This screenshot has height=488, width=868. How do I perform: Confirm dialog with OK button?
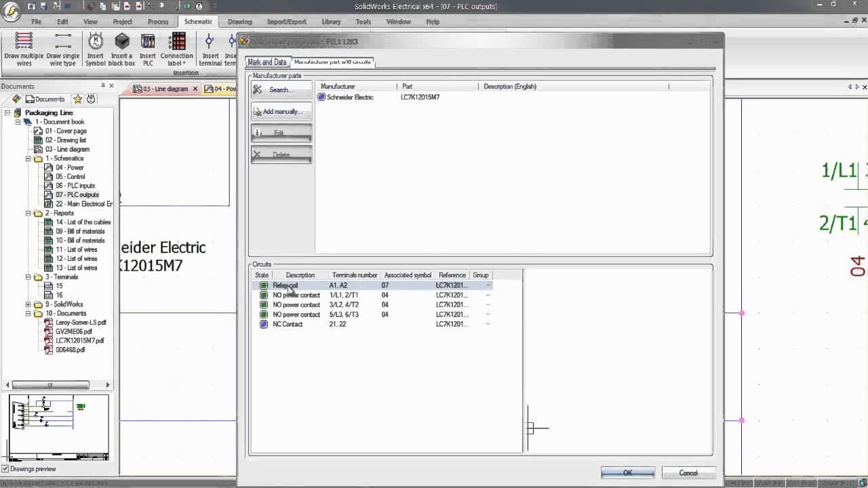628,473
